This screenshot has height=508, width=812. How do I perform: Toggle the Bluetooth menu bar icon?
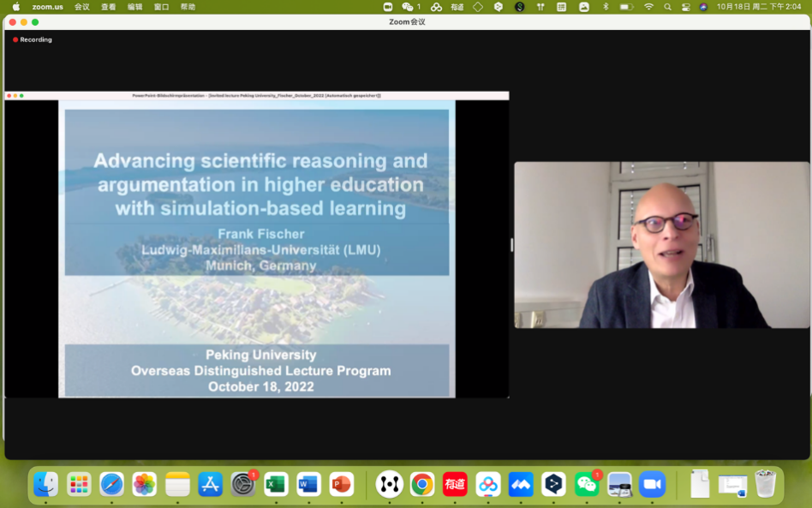pos(606,7)
